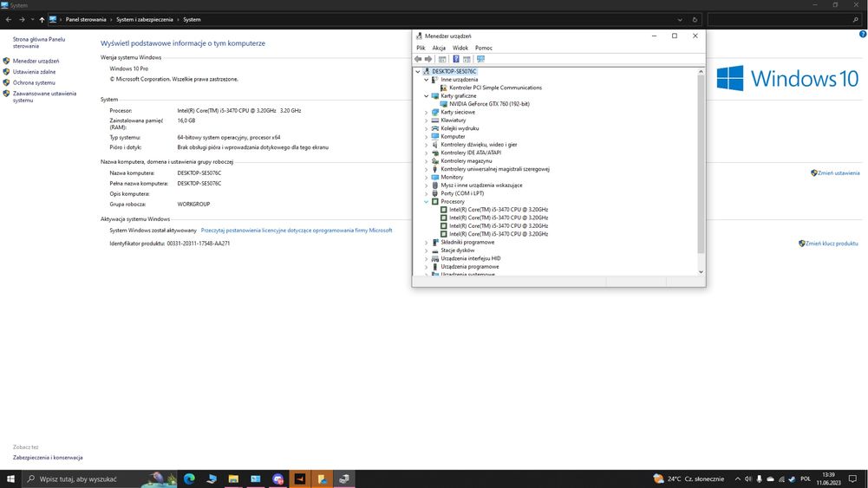
Task: Click Back arrow in Device Manager toolbar
Action: (x=418, y=59)
